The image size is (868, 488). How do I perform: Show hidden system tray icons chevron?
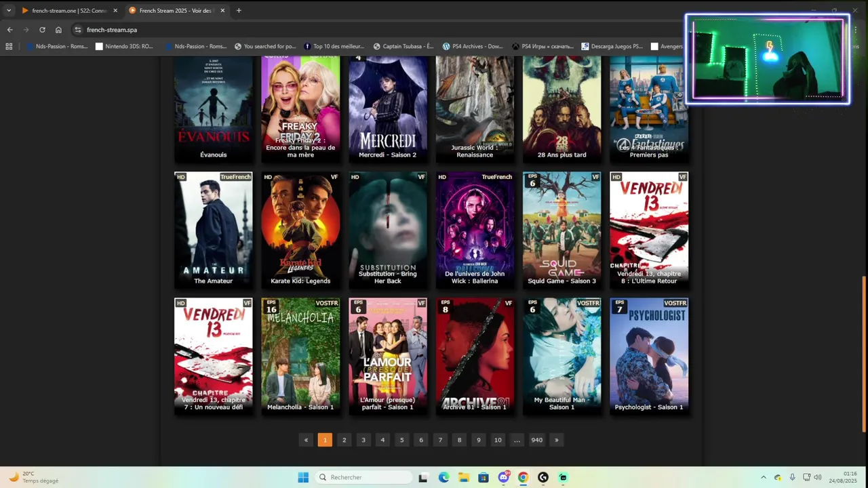(764, 477)
